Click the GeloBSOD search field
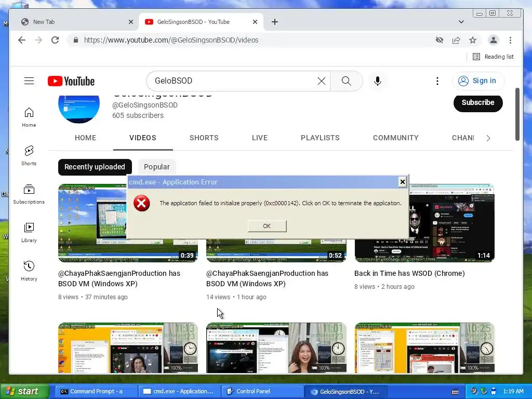 (x=234, y=81)
